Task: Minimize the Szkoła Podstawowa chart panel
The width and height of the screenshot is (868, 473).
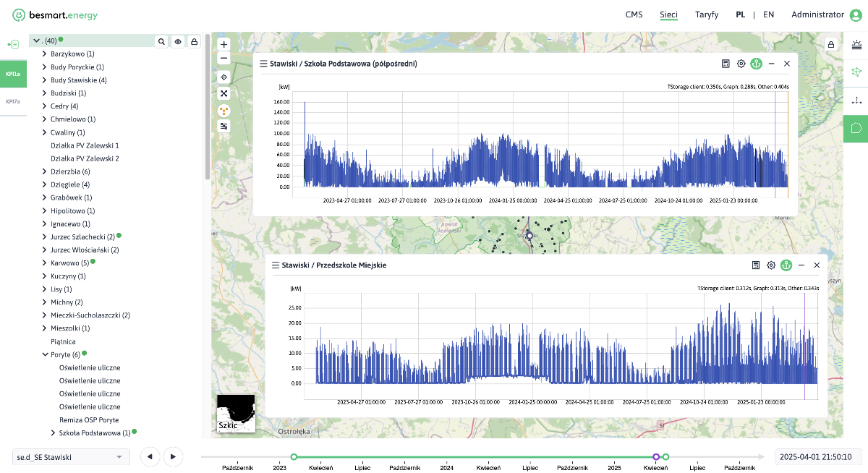Action: point(772,64)
